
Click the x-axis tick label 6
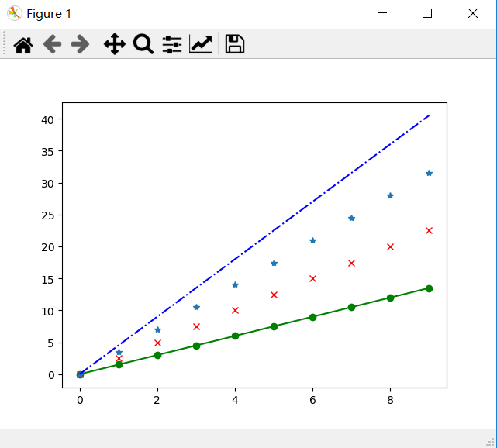(x=312, y=400)
